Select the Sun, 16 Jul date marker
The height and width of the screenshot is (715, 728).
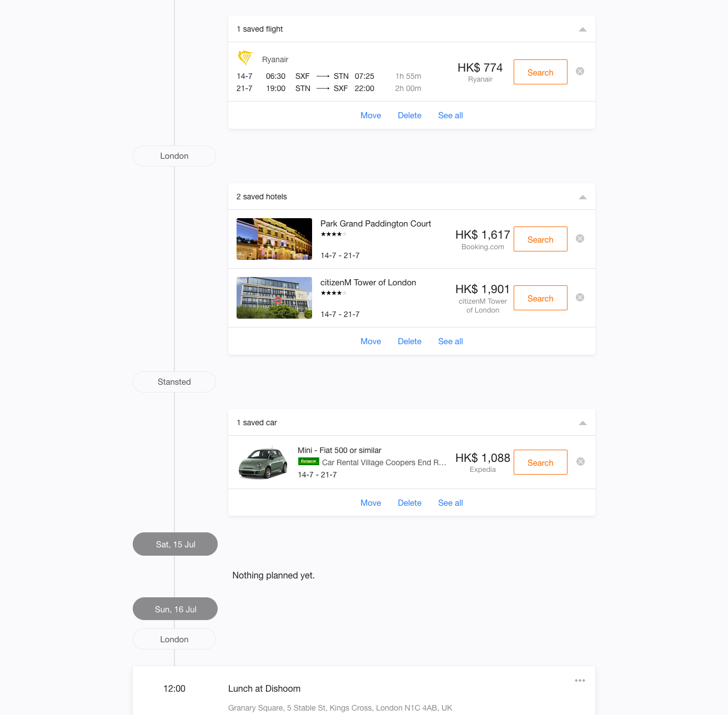(x=175, y=609)
